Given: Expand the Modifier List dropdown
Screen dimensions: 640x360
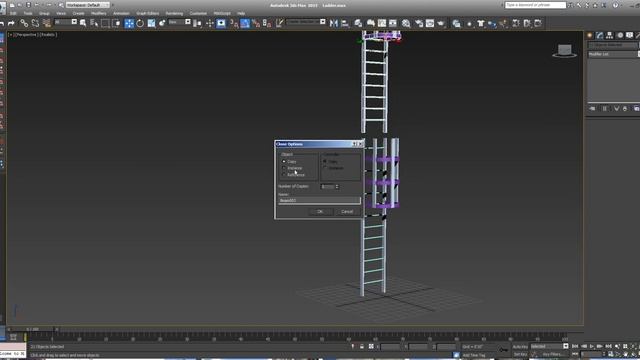Looking at the screenshot, I should (613, 54).
